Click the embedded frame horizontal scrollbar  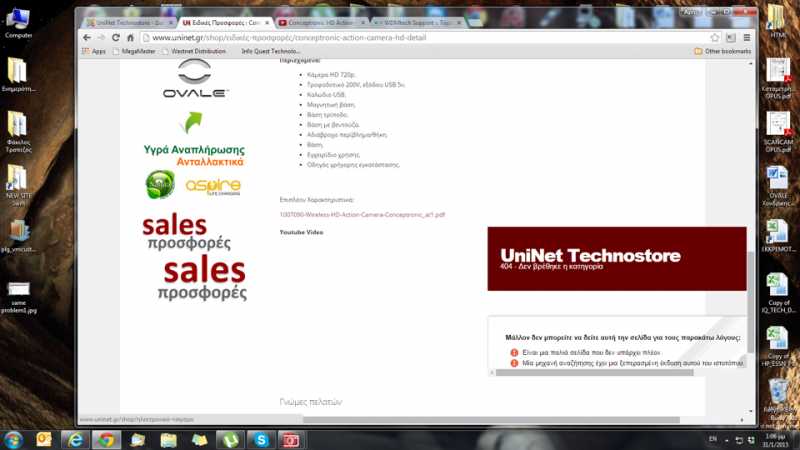pyautogui.click(x=594, y=372)
